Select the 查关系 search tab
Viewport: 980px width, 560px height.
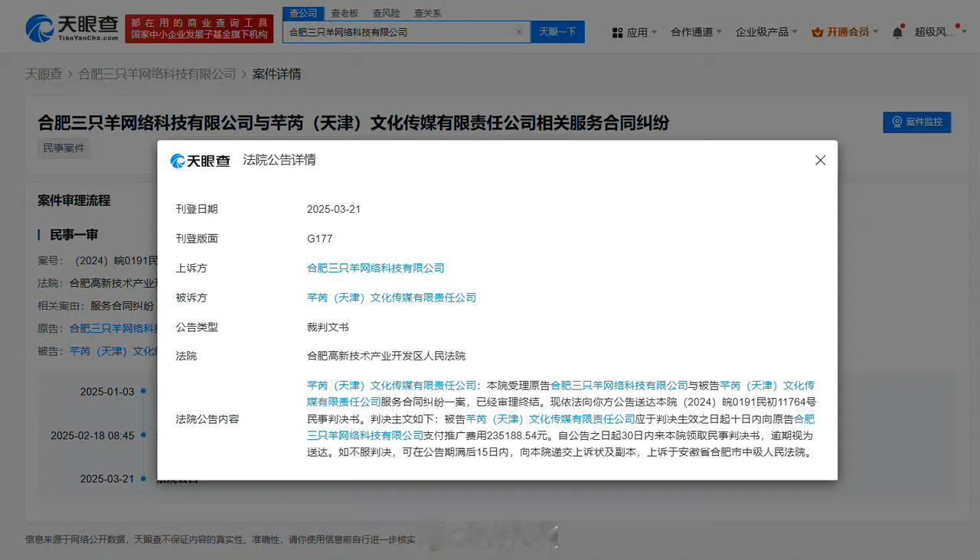point(427,14)
